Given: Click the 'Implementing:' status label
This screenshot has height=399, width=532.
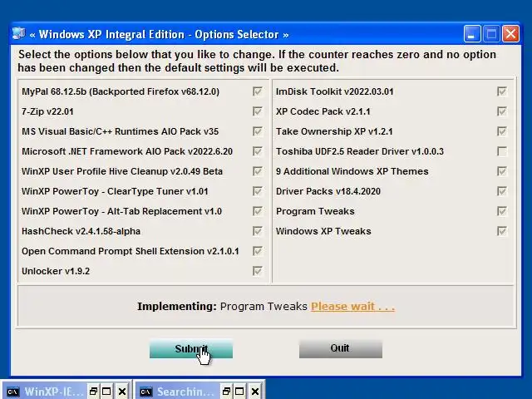Looking at the screenshot, I should click(177, 307).
